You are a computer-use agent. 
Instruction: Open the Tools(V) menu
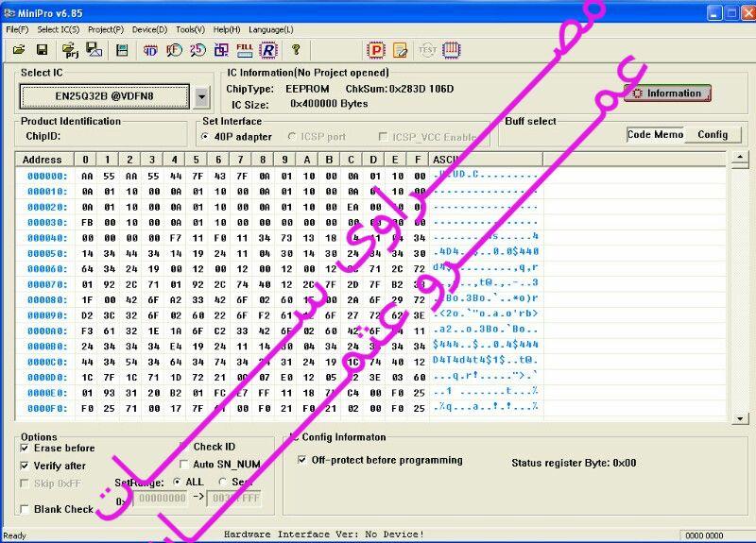click(x=190, y=29)
